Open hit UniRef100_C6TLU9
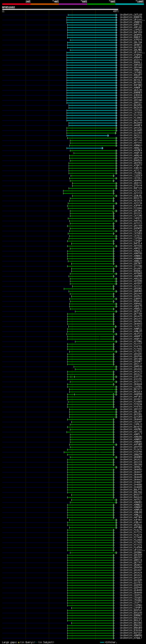The height and width of the screenshot is (644, 146). point(131,15)
